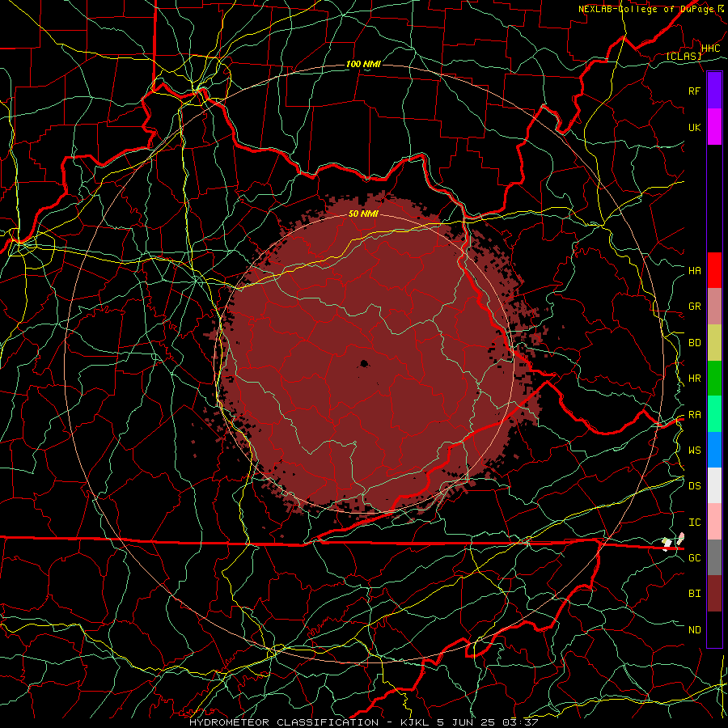
Task: Click the black radar site dot at center
Action: coord(364,363)
